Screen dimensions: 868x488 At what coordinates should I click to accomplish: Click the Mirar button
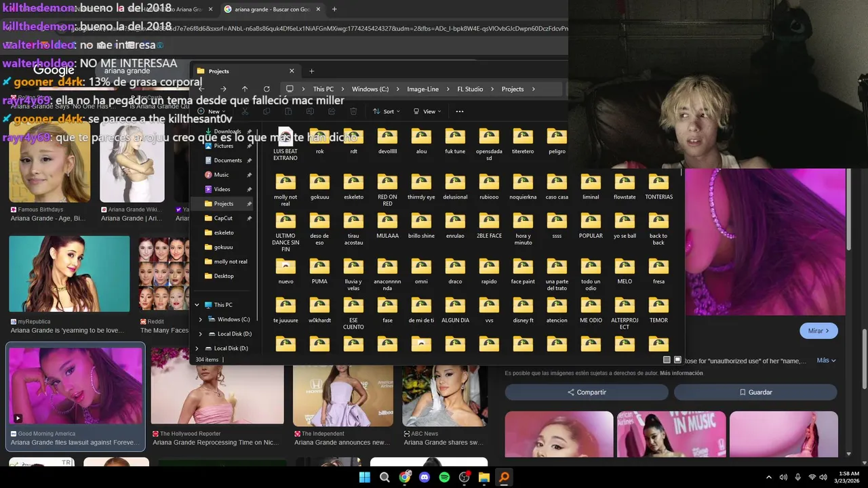[x=818, y=331]
